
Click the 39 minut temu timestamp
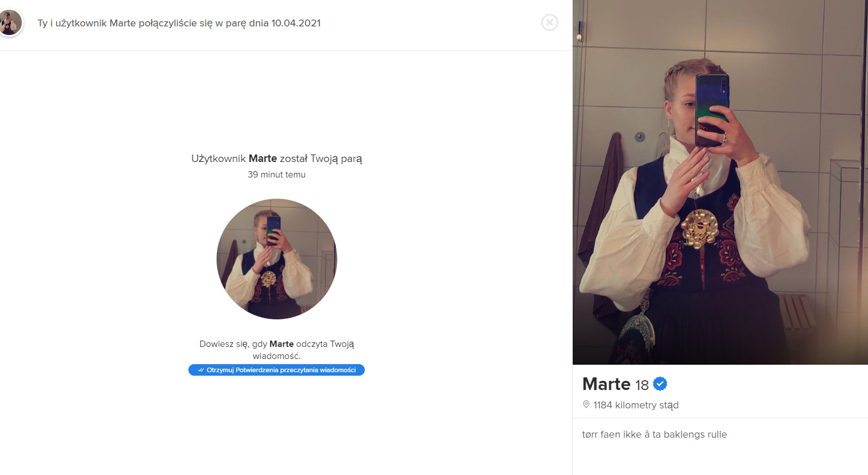click(x=276, y=175)
